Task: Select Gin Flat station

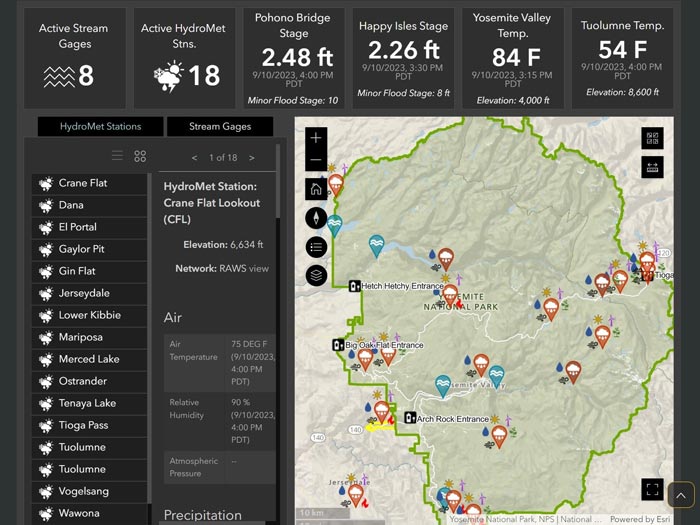Action: (89, 271)
